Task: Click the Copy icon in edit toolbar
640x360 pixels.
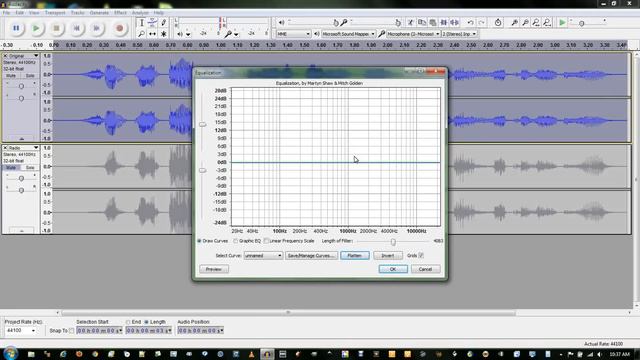Action: tap(422, 22)
